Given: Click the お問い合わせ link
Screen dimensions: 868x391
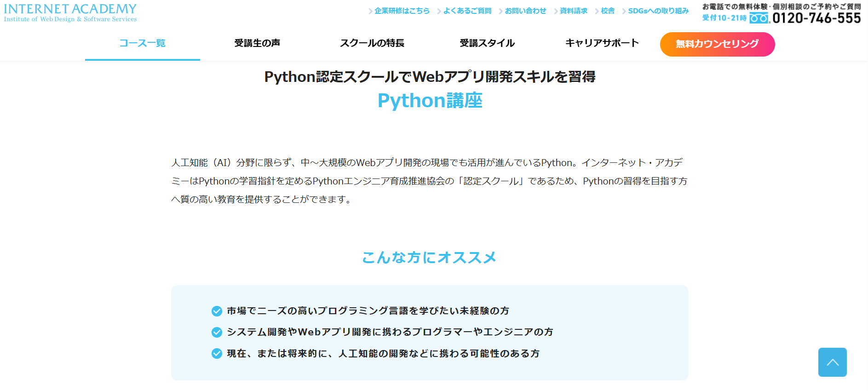Looking at the screenshot, I should pyautogui.click(x=523, y=11).
